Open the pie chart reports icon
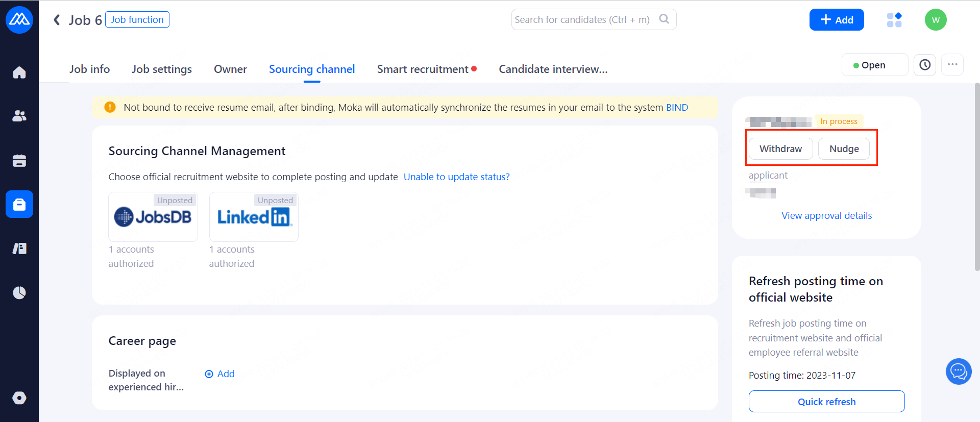 19,292
